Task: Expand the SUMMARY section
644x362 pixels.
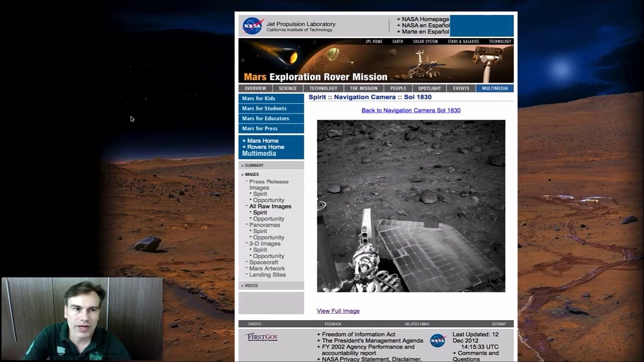Action: click(x=271, y=165)
